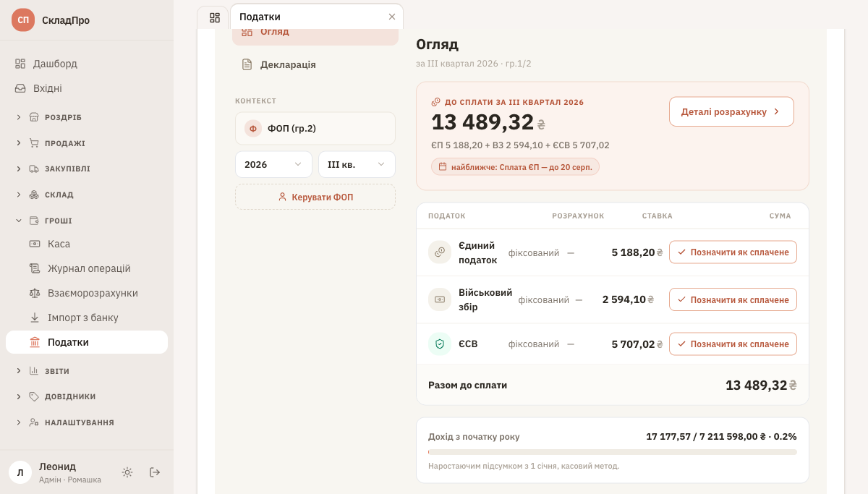
Task: Click the logout icon
Action: point(155,472)
